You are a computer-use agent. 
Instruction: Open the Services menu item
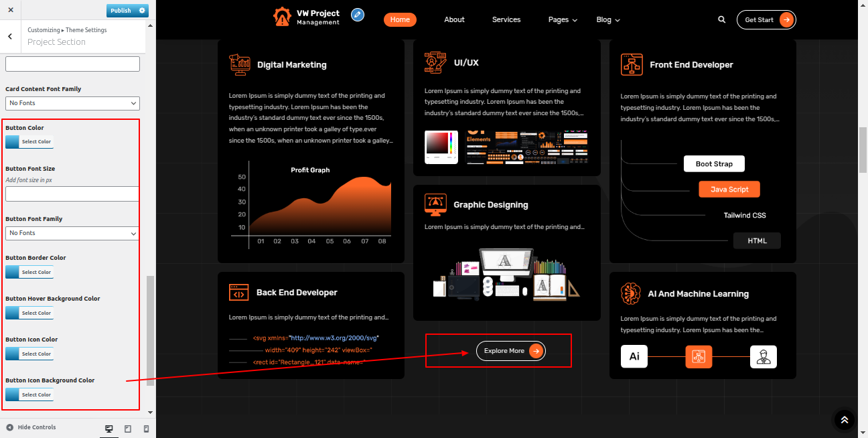pyautogui.click(x=506, y=20)
